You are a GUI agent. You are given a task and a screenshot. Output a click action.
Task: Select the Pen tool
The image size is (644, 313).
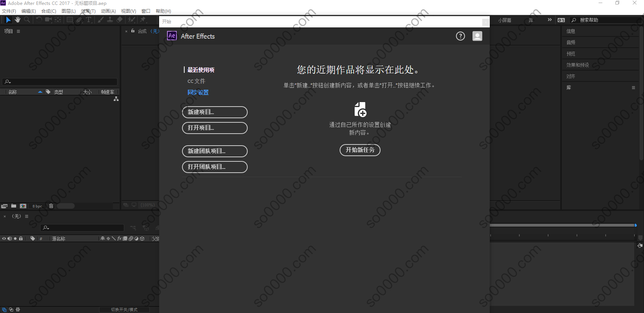[79, 20]
